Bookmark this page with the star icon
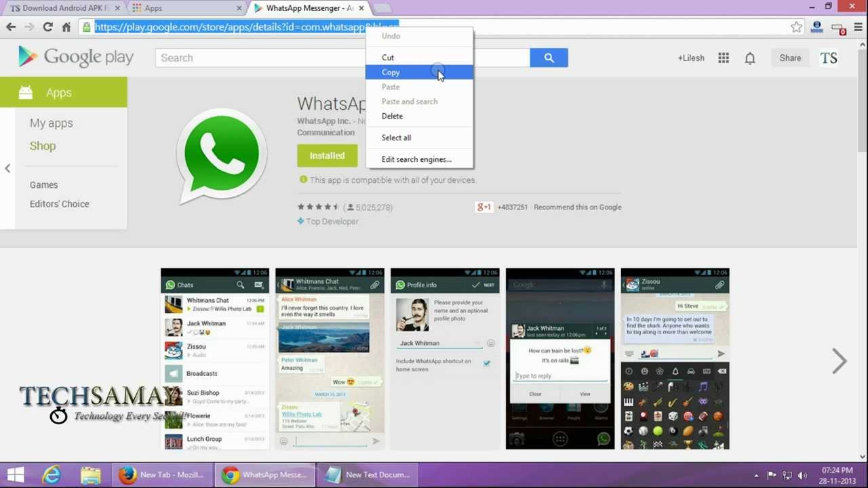 [x=796, y=27]
